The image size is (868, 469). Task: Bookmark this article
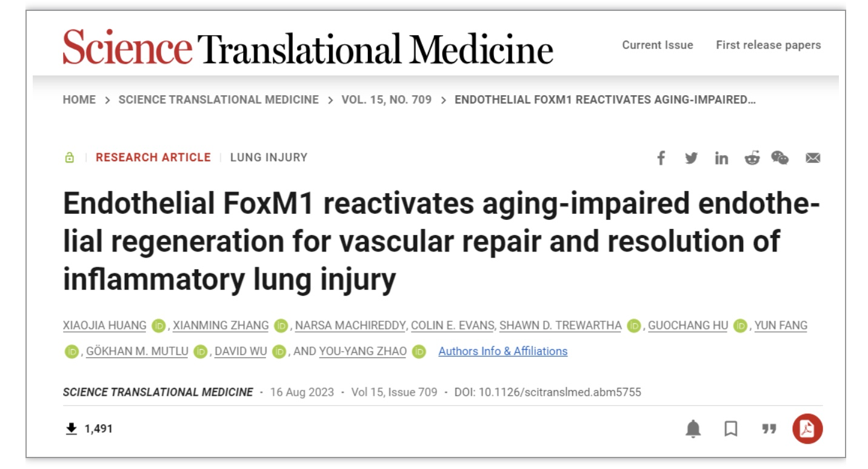(732, 430)
